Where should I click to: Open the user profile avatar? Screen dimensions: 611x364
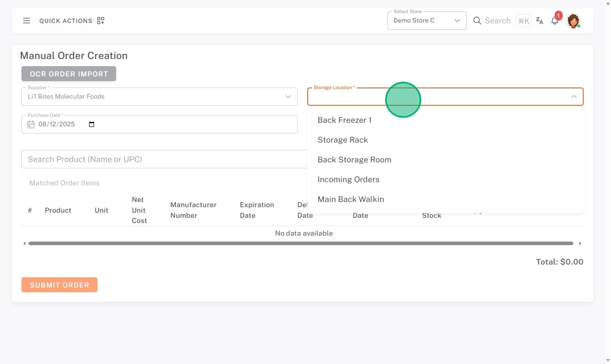tap(573, 21)
